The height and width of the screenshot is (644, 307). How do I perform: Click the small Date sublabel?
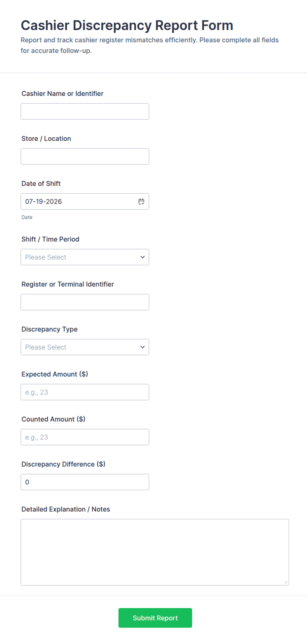tap(27, 217)
